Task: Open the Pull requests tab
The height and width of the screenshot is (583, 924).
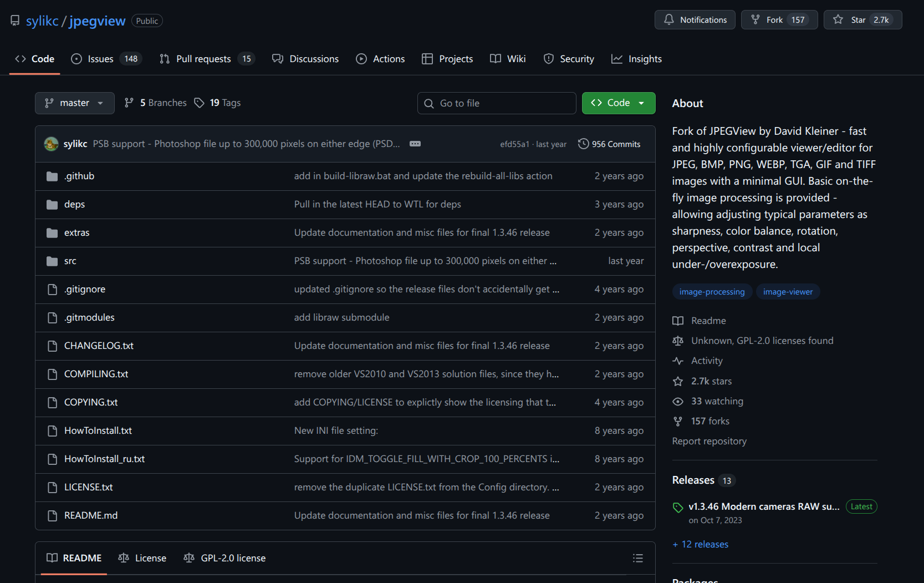Action: (207, 59)
